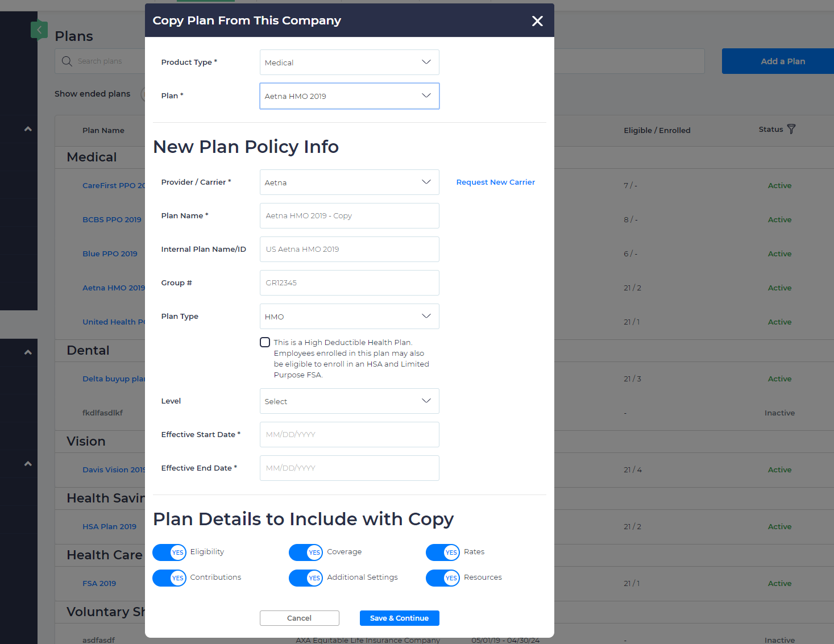This screenshot has height=644, width=834.
Task: Open the Plan Type dropdown showing HMO
Action: 349,316
